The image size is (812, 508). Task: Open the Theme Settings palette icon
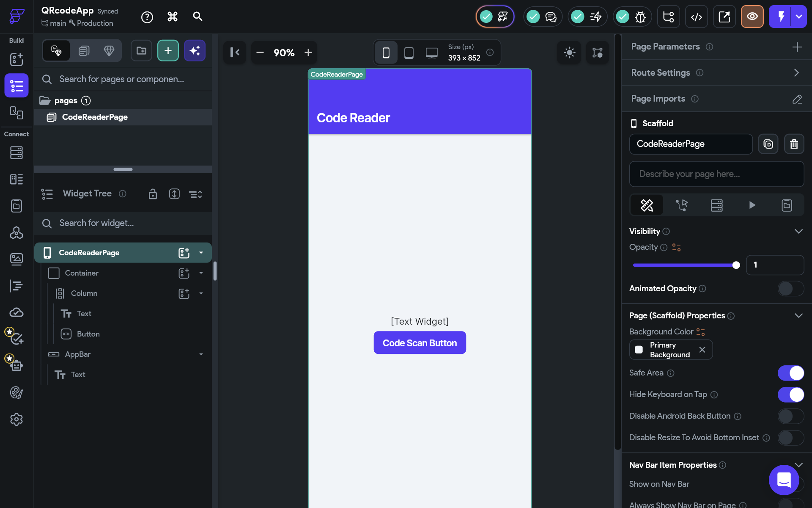(16, 393)
